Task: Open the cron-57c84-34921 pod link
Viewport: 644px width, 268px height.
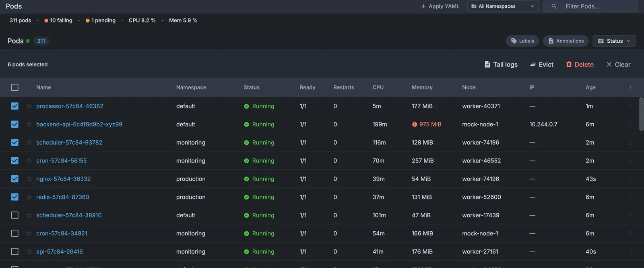Action: point(62,233)
